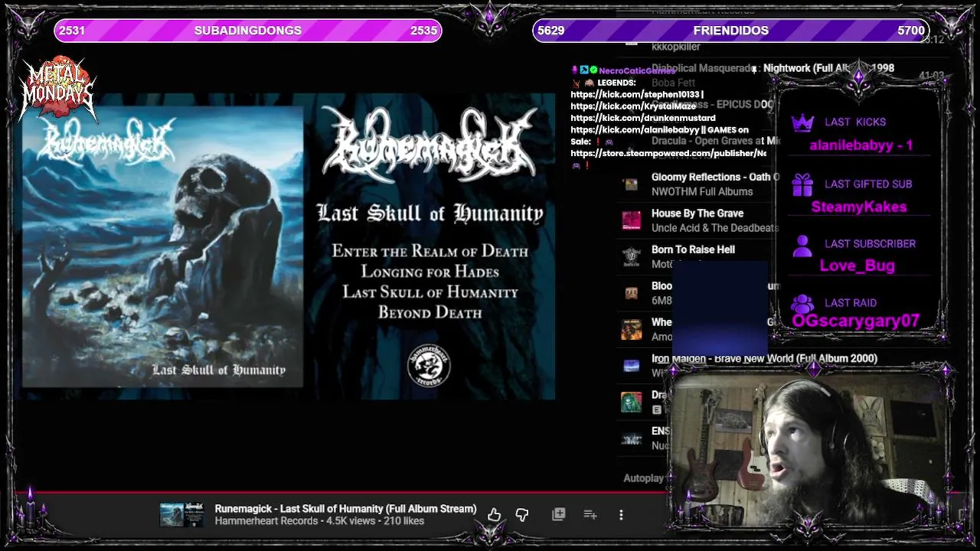Click Autoplay label in the queue
Image resolution: width=980 pixels, height=551 pixels.
644,478
